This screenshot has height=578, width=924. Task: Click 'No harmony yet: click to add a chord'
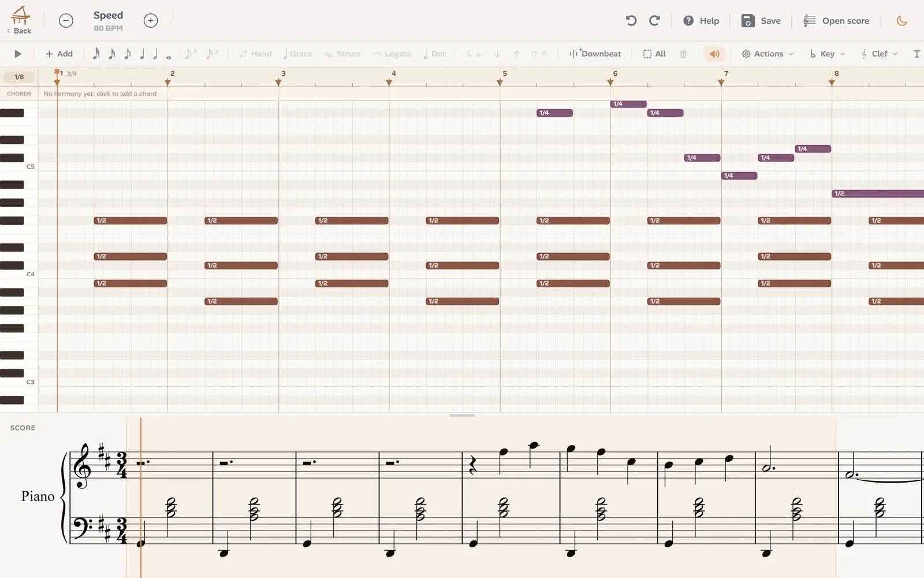coord(100,94)
